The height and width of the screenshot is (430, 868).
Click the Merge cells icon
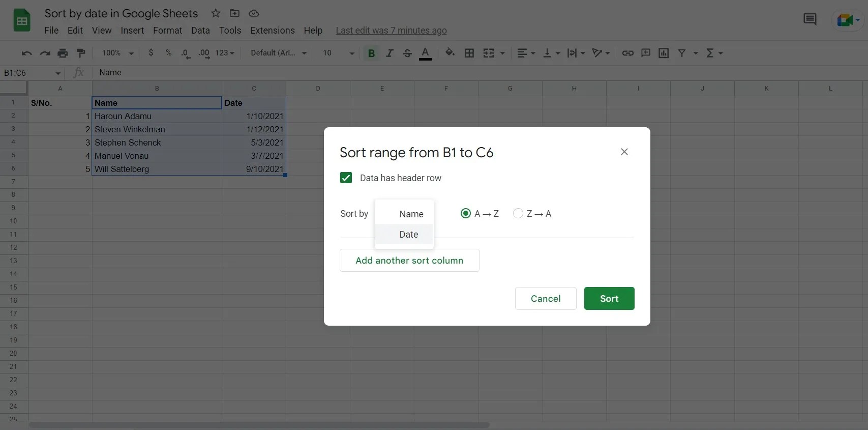(488, 53)
